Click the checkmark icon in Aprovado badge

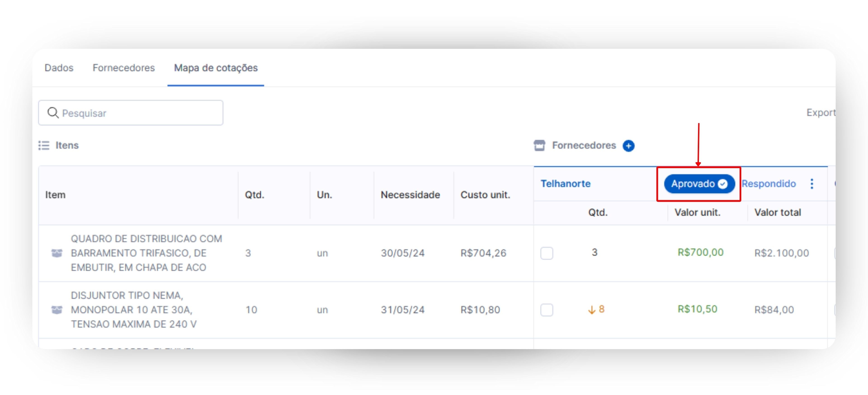(x=722, y=184)
